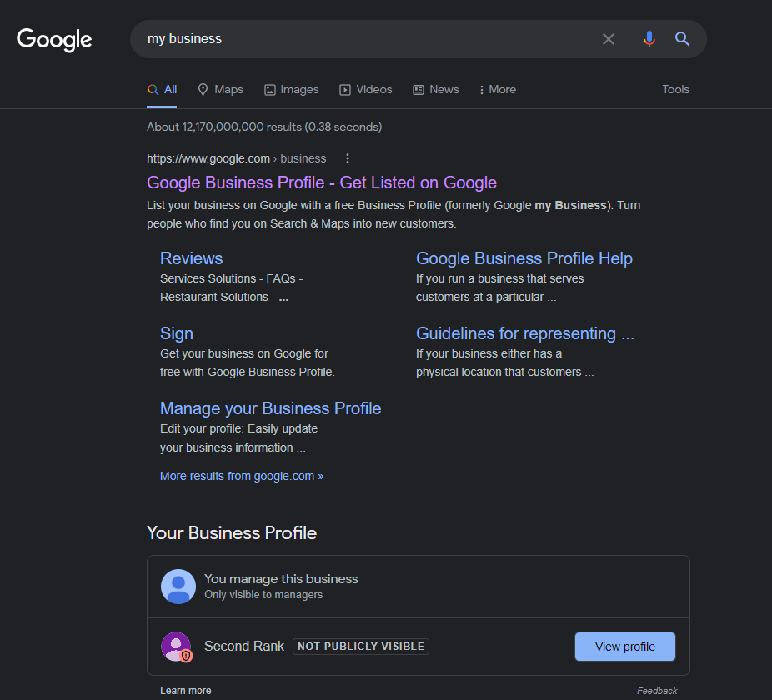Click the Videos search category icon
Image resolution: width=772 pixels, height=700 pixels.
click(345, 89)
